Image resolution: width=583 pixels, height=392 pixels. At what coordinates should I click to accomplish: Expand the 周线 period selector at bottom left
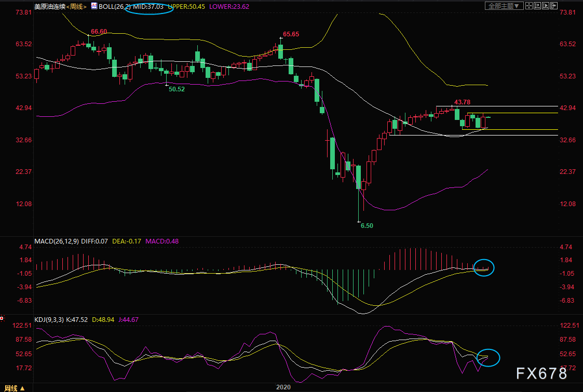(14, 388)
